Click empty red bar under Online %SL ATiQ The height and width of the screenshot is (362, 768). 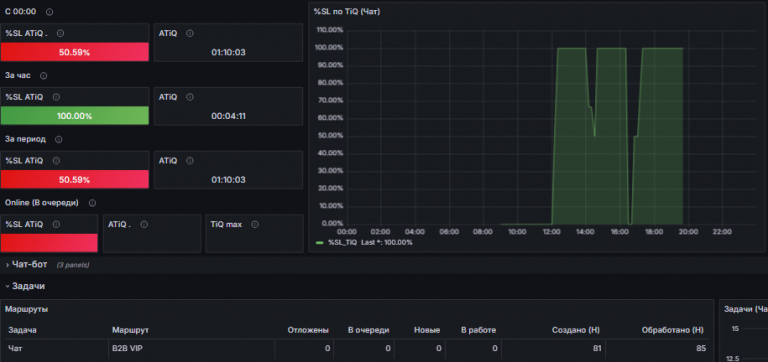[49, 243]
